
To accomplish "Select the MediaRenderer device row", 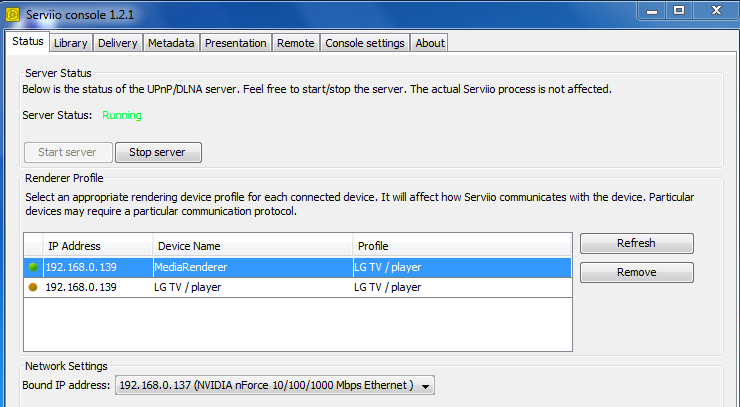I will (x=250, y=268).
